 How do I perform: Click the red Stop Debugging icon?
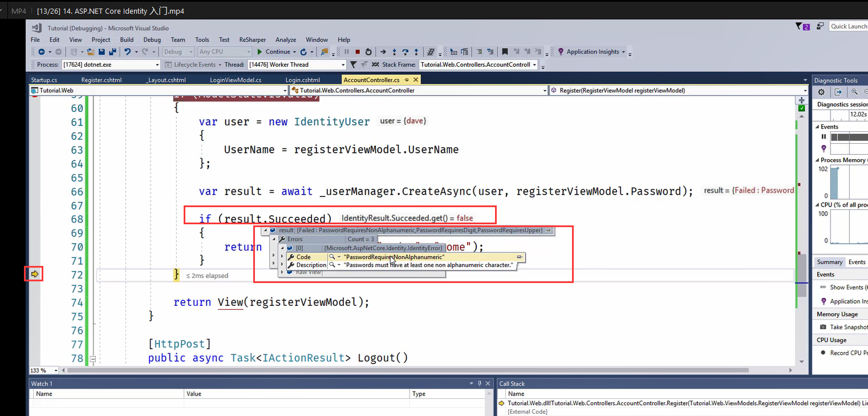[x=358, y=51]
